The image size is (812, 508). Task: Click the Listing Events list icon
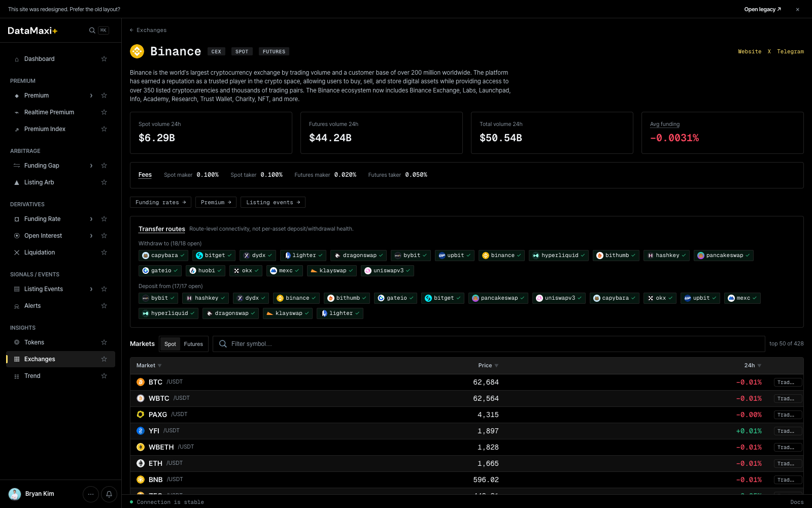coord(17,289)
